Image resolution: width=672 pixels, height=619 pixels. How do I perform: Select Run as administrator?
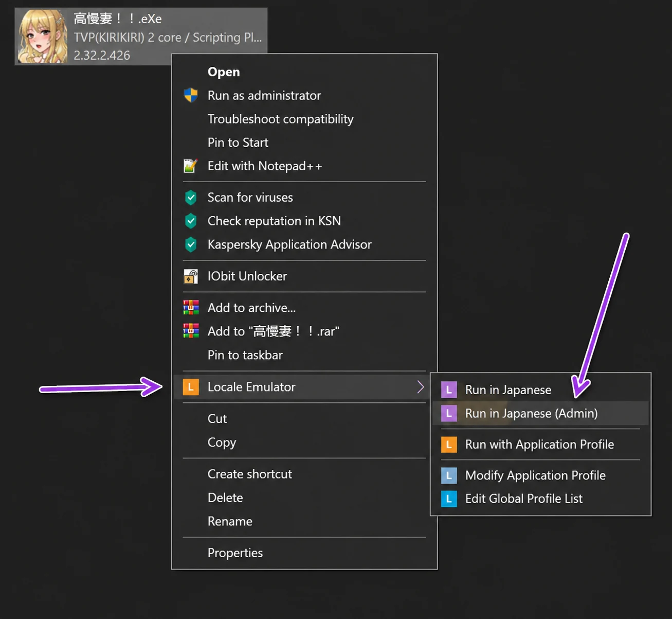click(x=304, y=95)
